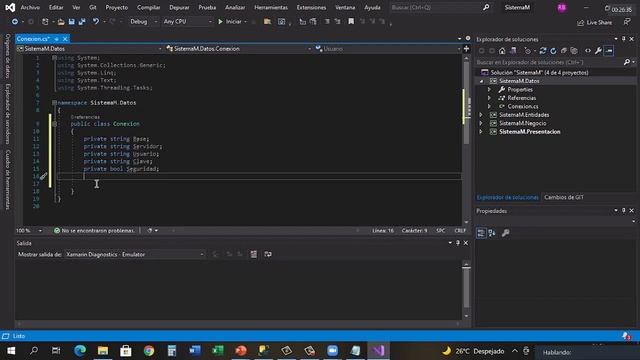Open the Compilar menu
Viewport: 640px width, 360px height.
[149, 7]
